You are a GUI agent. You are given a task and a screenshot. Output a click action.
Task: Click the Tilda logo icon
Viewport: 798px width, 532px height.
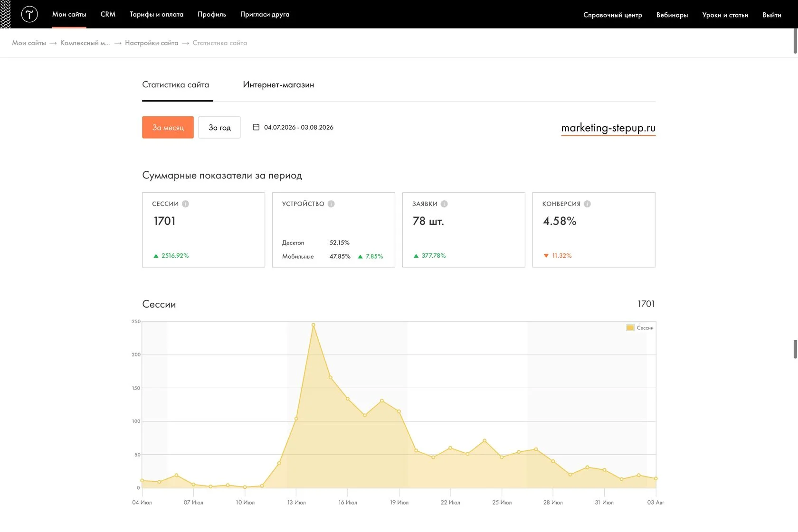point(29,14)
